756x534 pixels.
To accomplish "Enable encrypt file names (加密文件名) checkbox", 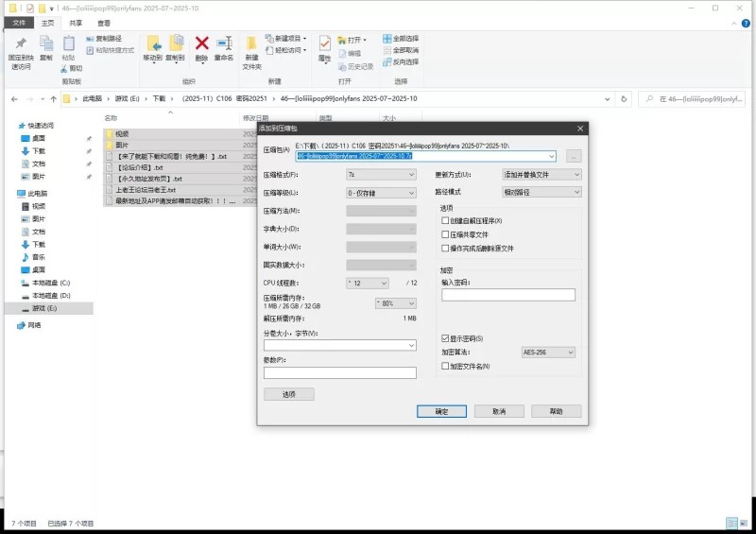I will click(445, 366).
